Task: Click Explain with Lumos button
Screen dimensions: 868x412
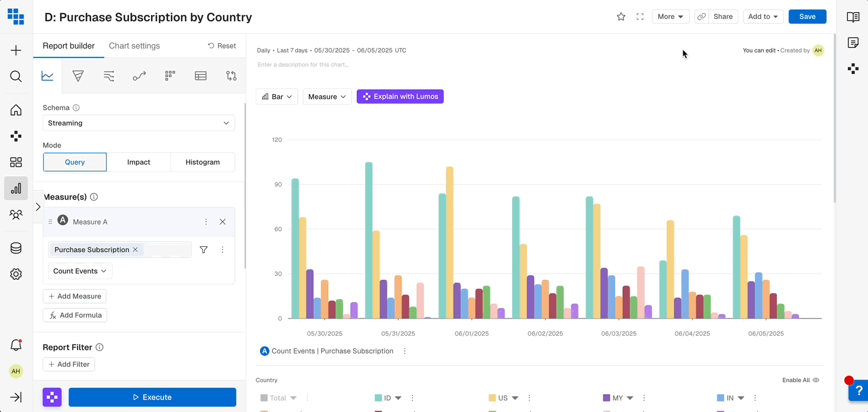Action: (x=400, y=96)
